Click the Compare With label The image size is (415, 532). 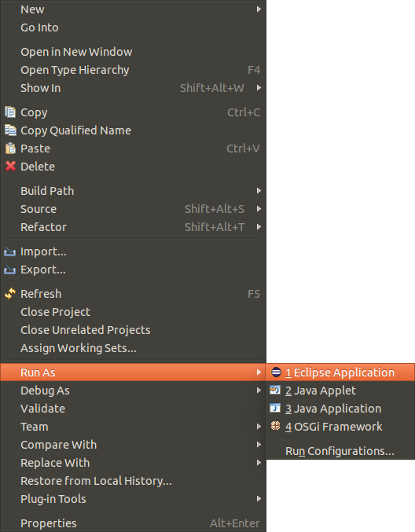(x=58, y=445)
